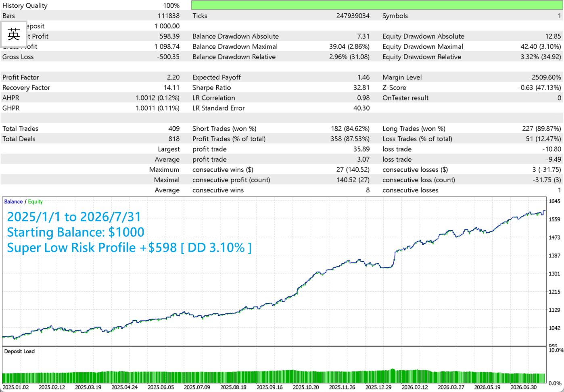
Task: Select the Short Trades (won %) label
Action: click(224, 129)
